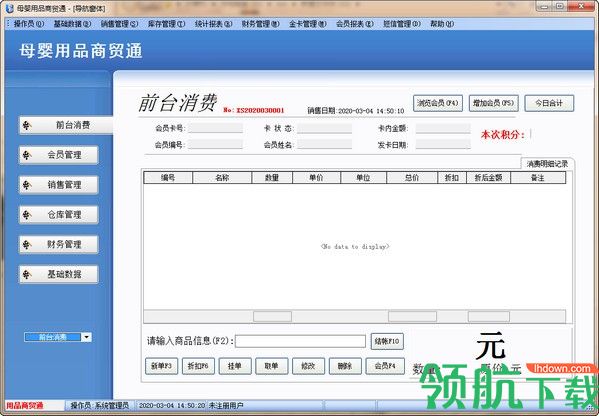Click the status bar time 2020-03-04 14:50:20
This screenshot has width=599, height=416.
(x=172, y=405)
